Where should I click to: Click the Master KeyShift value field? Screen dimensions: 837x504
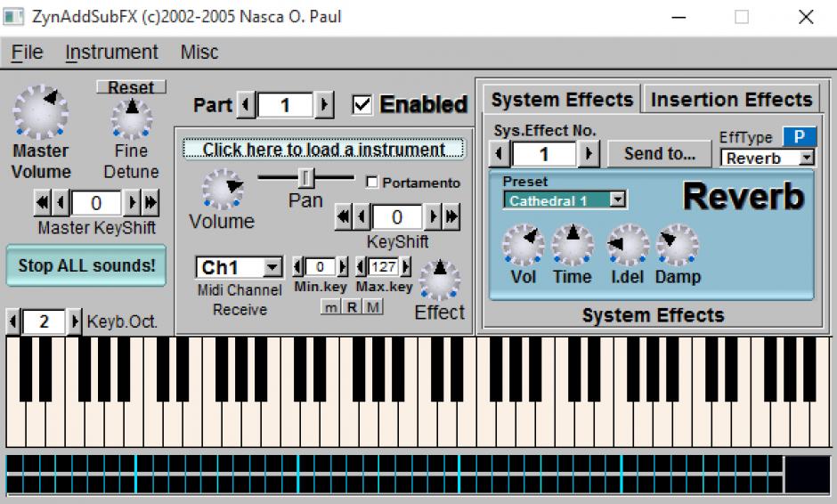coord(96,203)
